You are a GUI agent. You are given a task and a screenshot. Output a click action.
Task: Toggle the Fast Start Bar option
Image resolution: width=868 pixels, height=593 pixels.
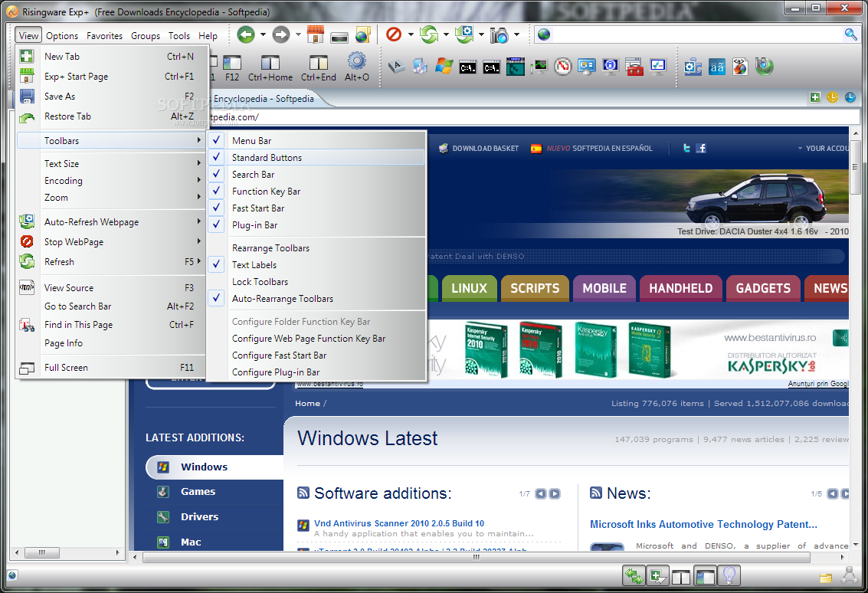point(316,208)
